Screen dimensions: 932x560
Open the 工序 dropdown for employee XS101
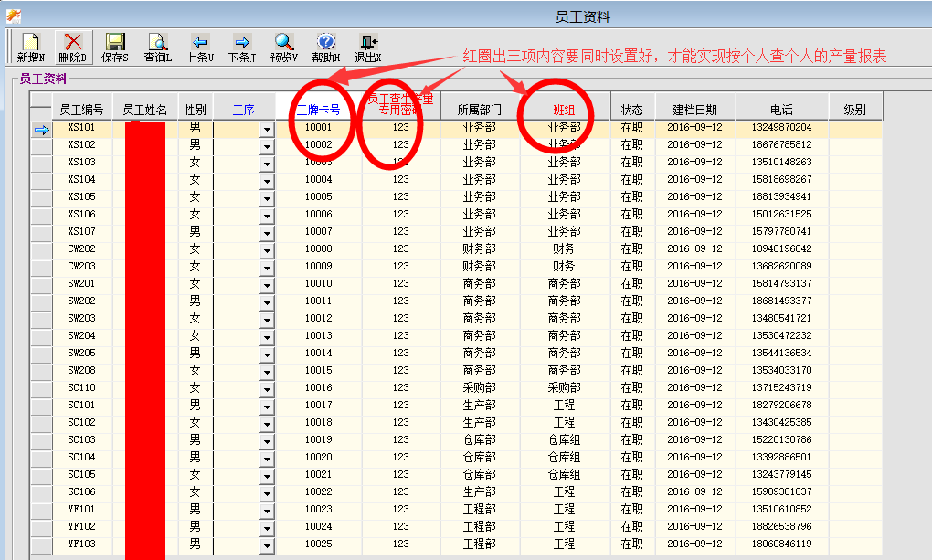(x=267, y=129)
